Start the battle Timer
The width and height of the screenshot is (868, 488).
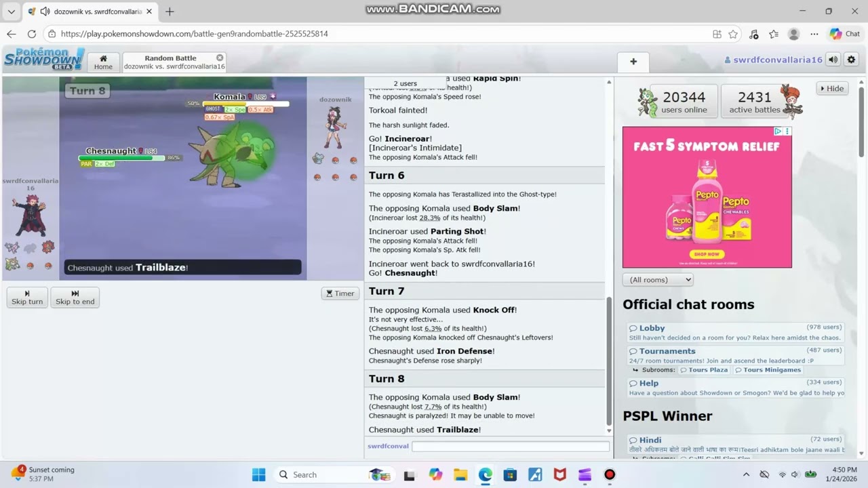pos(340,293)
